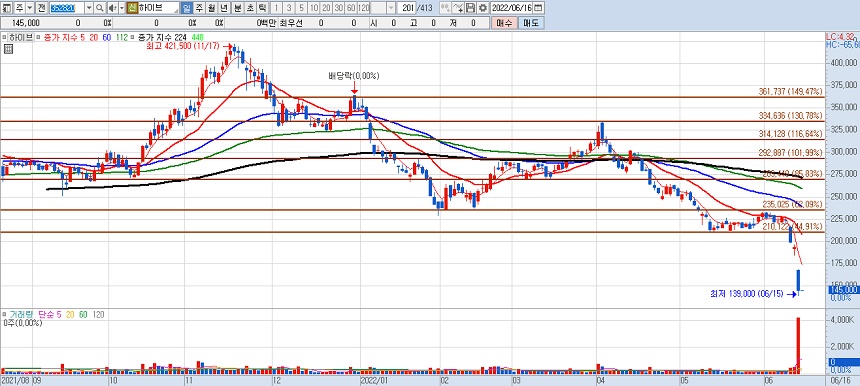Image resolution: width=860 pixels, height=386 pixels.
Task: Open the calendar date picker icon
Action: pyautogui.click(x=538, y=8)
